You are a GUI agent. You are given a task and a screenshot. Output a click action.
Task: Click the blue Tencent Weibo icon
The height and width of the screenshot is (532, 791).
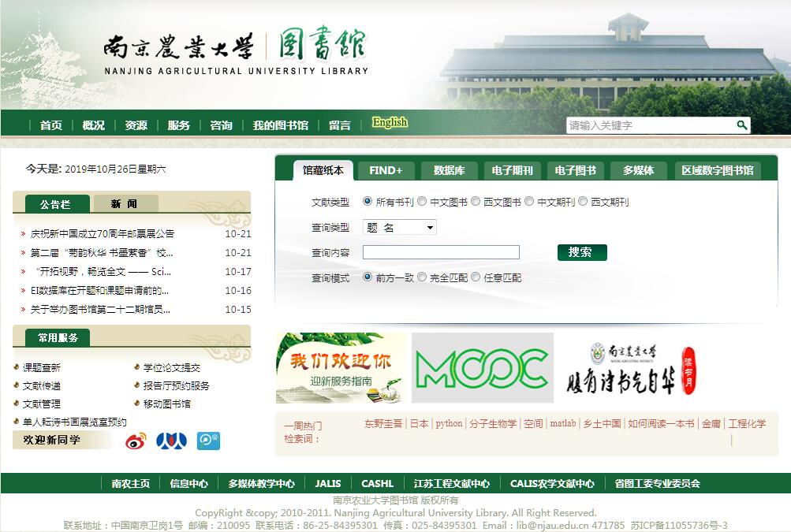208,441
